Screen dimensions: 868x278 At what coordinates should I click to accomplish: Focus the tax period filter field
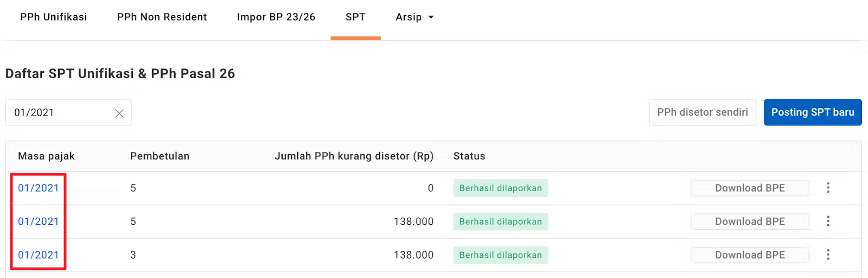point(60,113)
